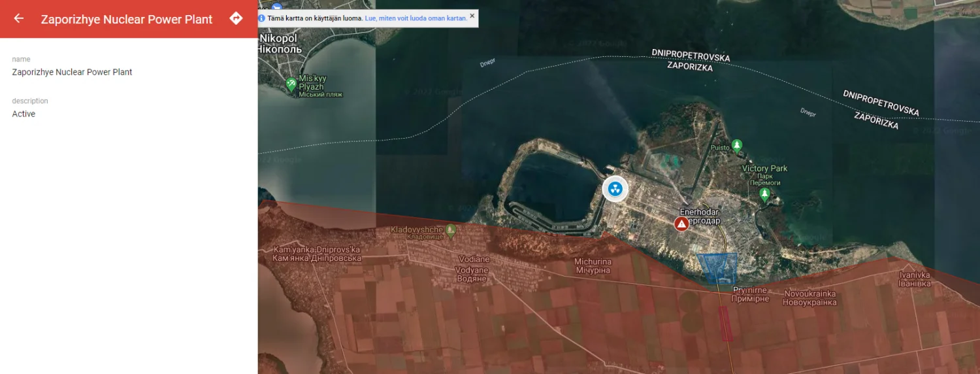
Task: Select the blue nuclear radiation map marker
Action: point(615,189)
